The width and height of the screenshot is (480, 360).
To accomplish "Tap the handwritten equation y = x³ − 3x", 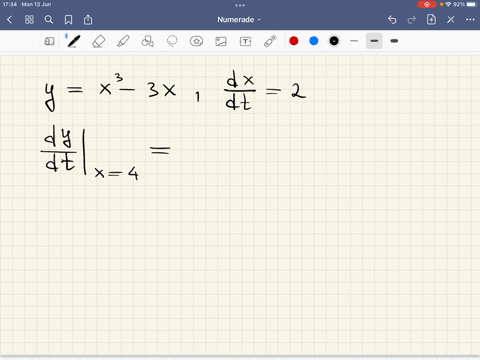I will pyautogui.click(x=110, y=92).
